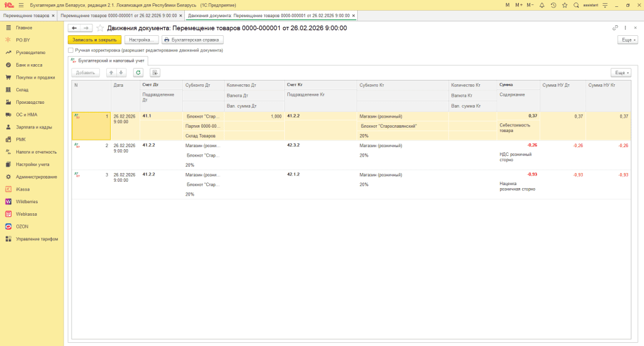Image resolution: width=644 pixels, height=346 pixels.
Task: Open the hamburger main menu icon
Action: pyautogui.click(x=21, y=5)
